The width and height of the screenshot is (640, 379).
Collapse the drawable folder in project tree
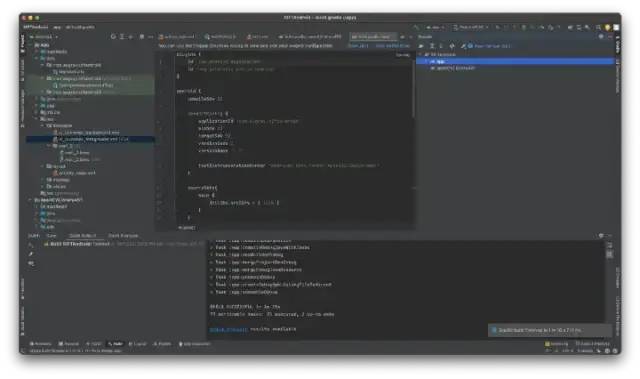click(x=43, y=126)
